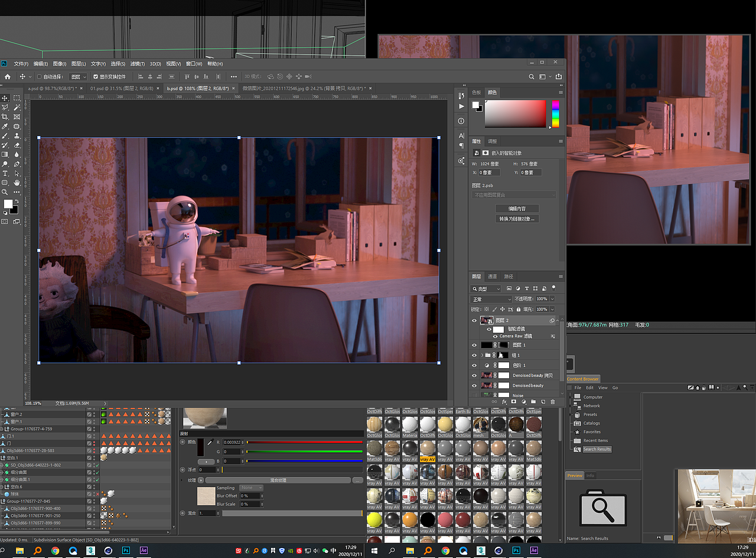The width and height of the screenshot is (756, 558).
Task: Toggle visibility of 智能滤镜
Action: pos(489,329)
